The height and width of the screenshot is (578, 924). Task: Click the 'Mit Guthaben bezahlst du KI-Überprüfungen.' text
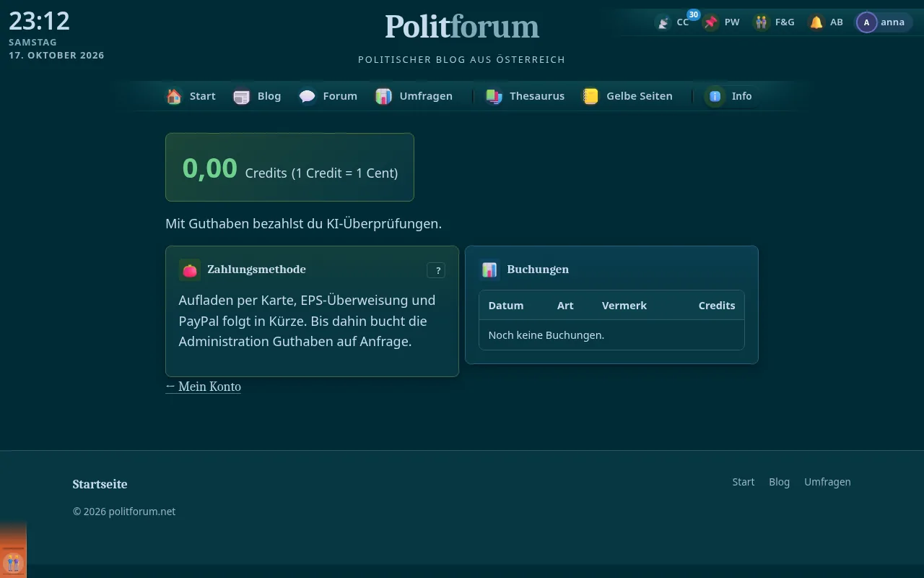coord(303,224)
